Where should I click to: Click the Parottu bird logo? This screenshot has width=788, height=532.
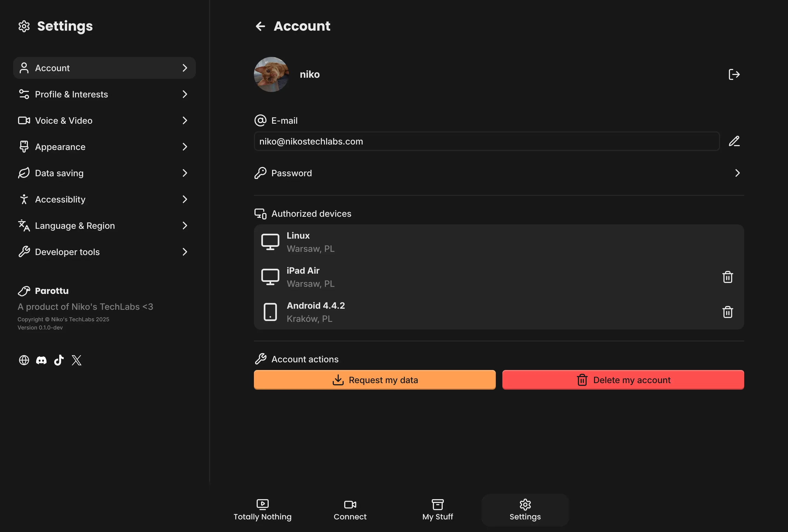coord(24,291)
